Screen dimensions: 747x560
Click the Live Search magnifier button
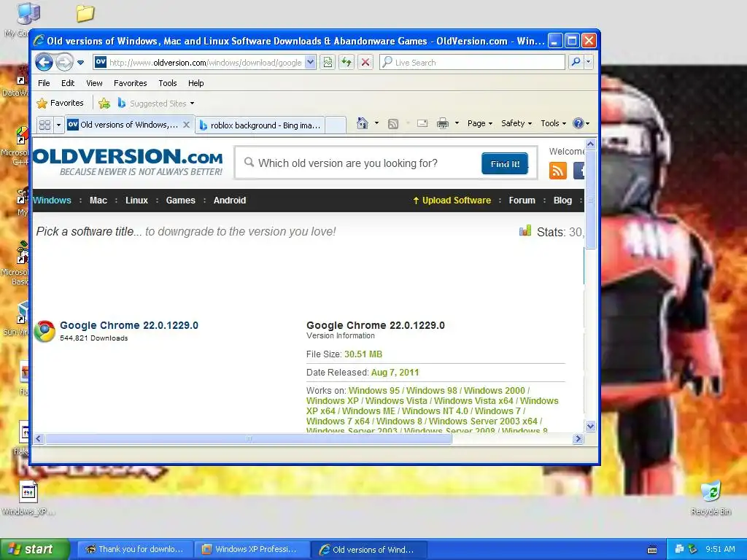(x=576, y=63)
